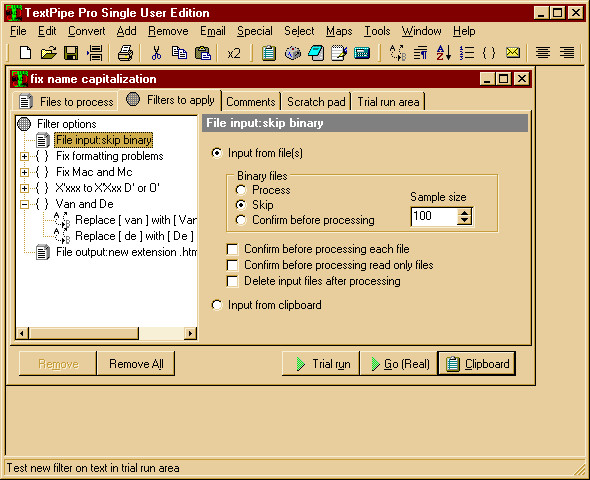This screenshot has height=480, width=590.
Task: Open the Convert menu
Action: click(87, 31)
